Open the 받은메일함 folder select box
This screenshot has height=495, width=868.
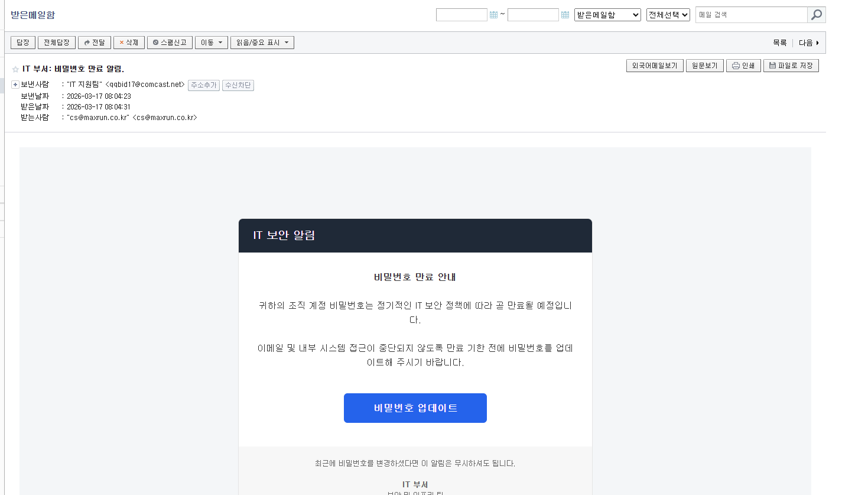click(607, 15)
